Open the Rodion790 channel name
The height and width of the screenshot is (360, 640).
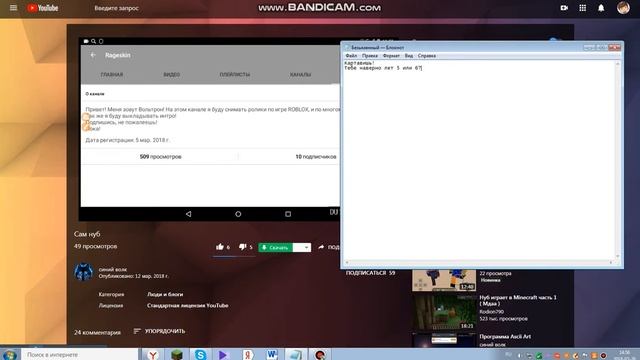491,312
